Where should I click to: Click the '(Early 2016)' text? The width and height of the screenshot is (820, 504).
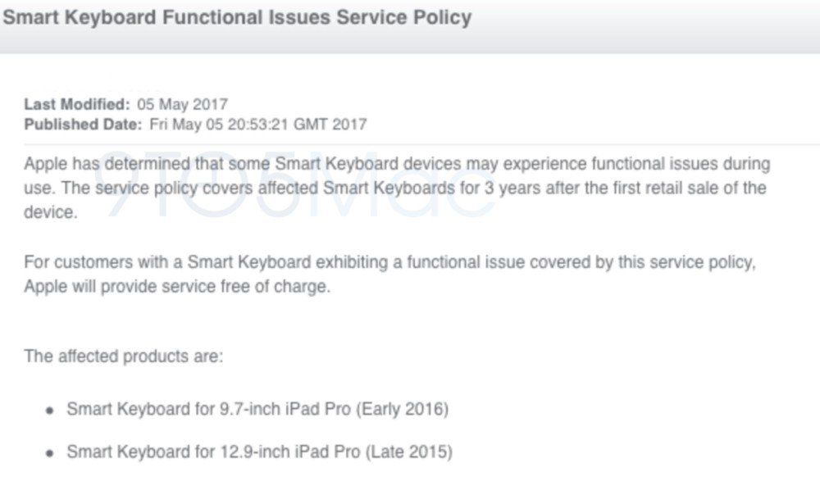click(x=402, y=409)
